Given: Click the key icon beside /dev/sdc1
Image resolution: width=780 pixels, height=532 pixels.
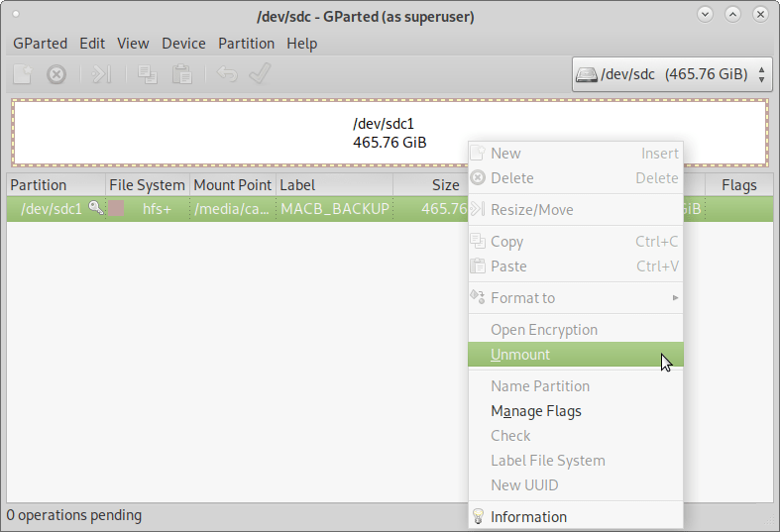Looking at the screenshot, I should click(96, 208).
